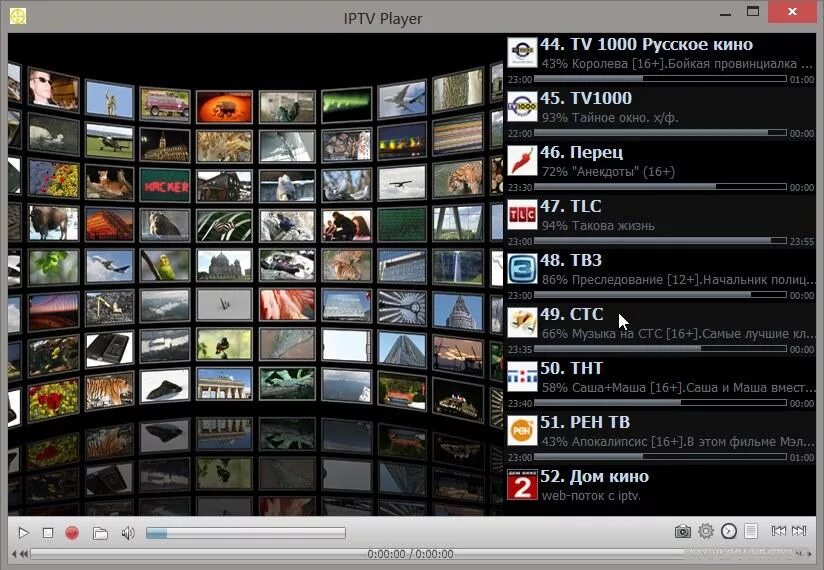The image size is (824, 570).
Task: Select the Дом кино channel logo
Action: click(522, 485)
